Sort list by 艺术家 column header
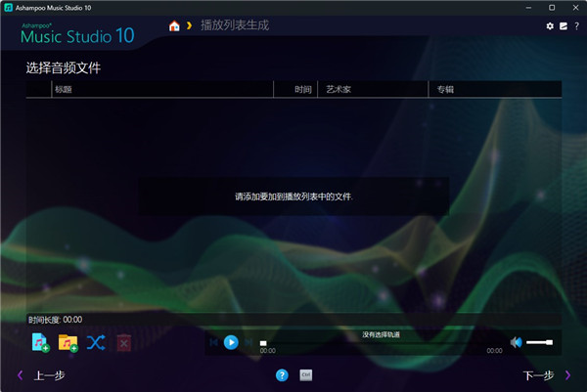The width and height of the screenshot is (587, 392). pos(374,89)
